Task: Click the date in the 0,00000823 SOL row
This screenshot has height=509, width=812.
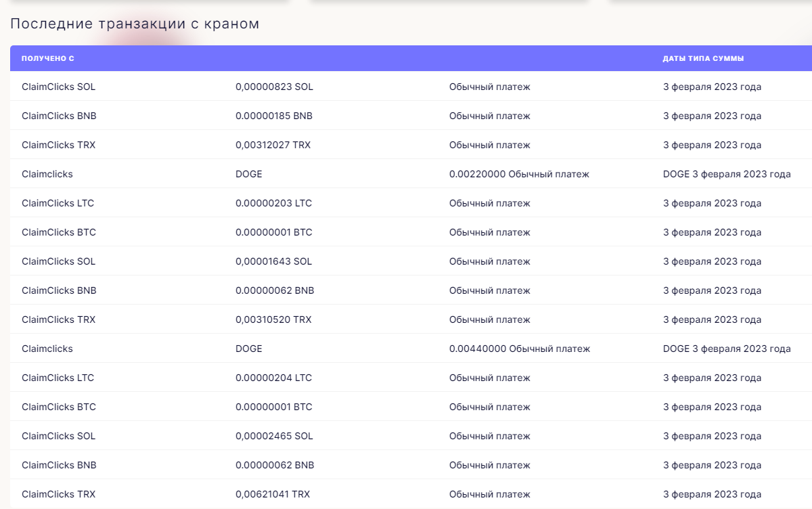Action: [712, 87]
